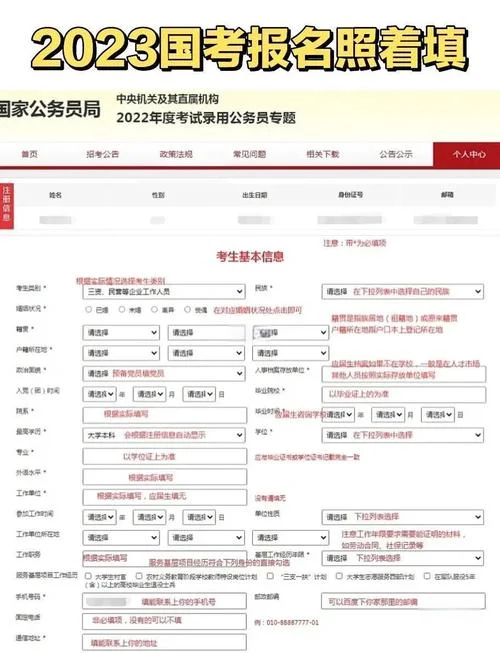Viewport: 500px width, 653px height.
Task: Open the 毕业时间 year dropdown
Action: click(x=338, y=415)
